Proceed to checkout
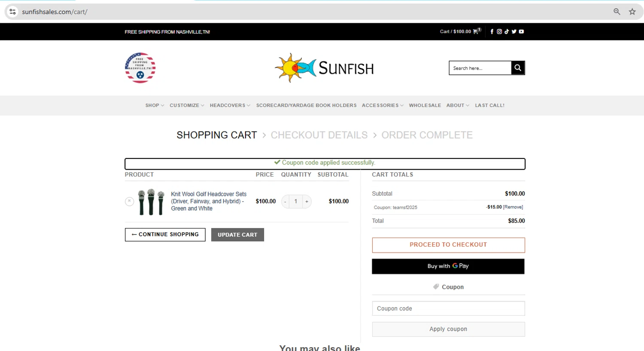644x351 pixels. point(448,245)
